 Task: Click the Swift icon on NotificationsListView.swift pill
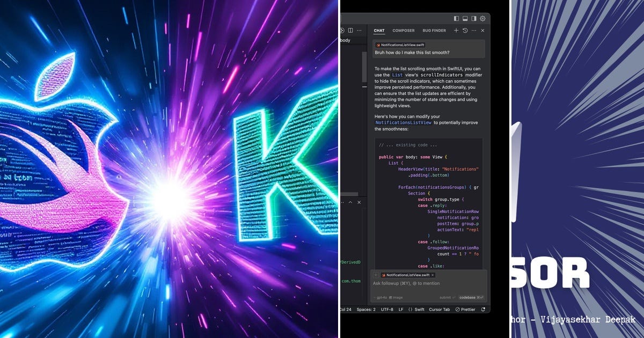(383, 275)
